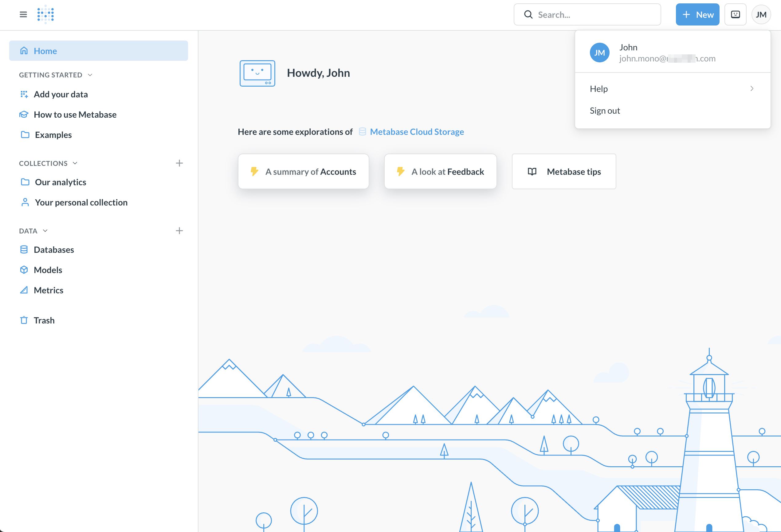Click the john.mono email text
Screen dimensions: 781x532
(667, 58)
